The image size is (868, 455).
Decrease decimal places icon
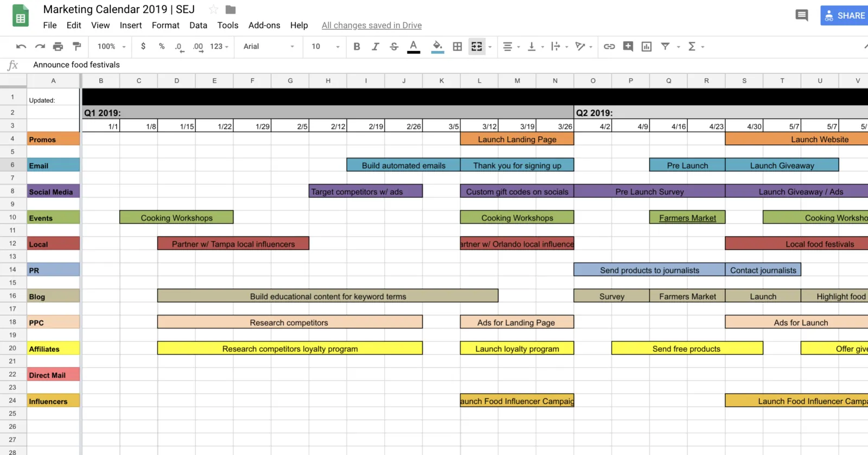tap(180, 47)
